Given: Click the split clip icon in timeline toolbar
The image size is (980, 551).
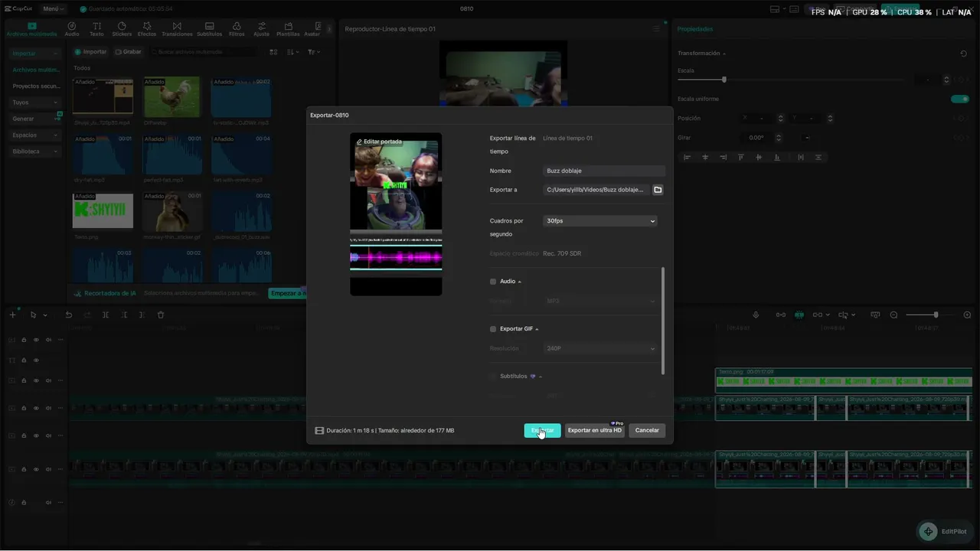Looking at the screenshot, I should click(106, 315).
